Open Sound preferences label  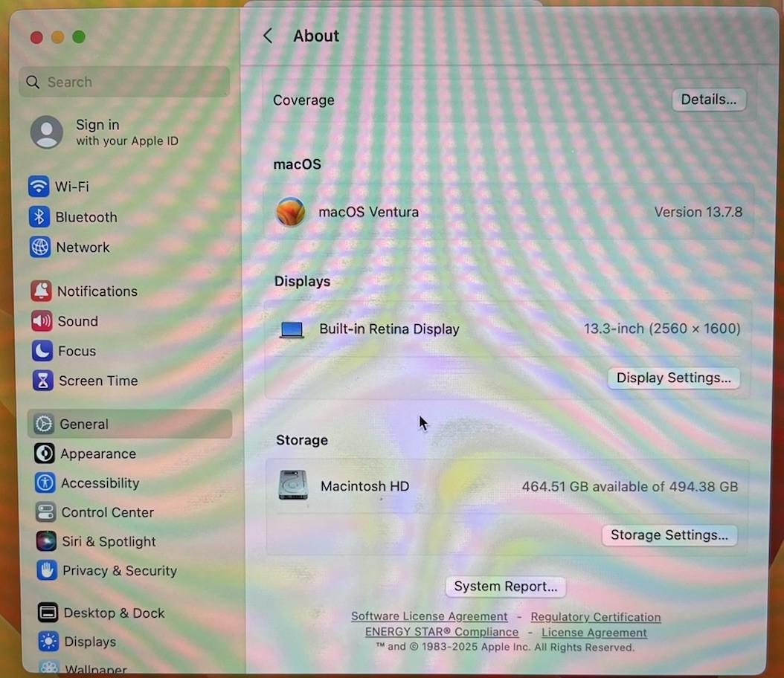coord(77,320)
